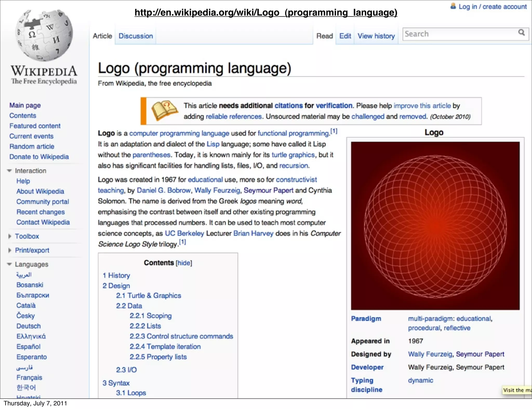Jump to 2.1 Turtle & Graphics
532x409 pixels.
point(149,296)
